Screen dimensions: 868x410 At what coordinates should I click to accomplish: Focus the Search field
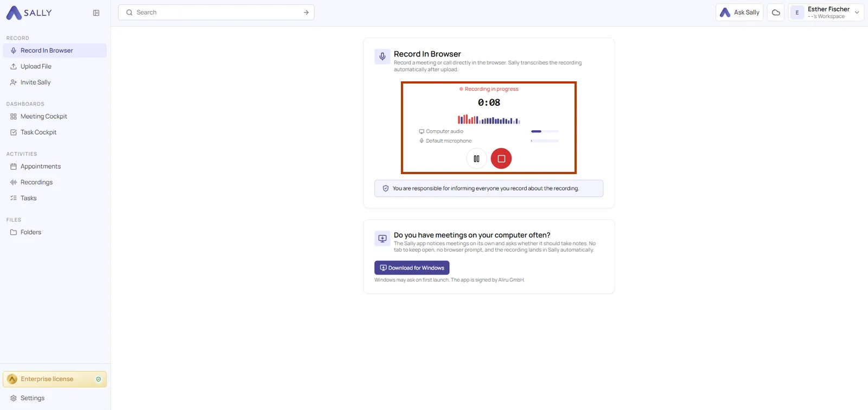click(x=216, y=12)
